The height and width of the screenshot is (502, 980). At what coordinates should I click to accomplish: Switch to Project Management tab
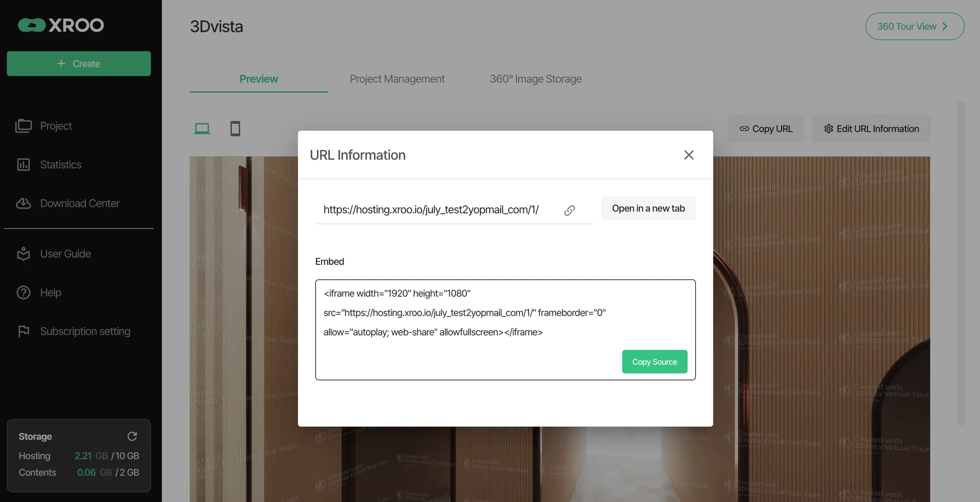click(x=397, y=79)
